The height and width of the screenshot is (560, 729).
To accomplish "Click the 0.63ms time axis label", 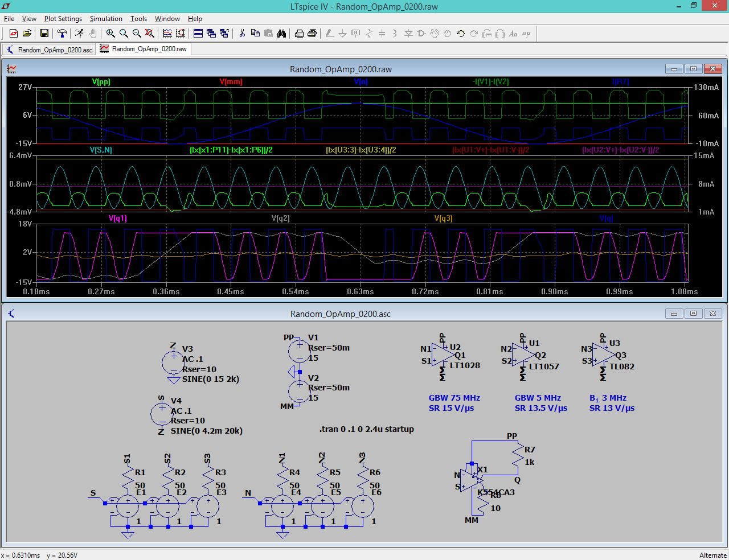I will 361,291.
